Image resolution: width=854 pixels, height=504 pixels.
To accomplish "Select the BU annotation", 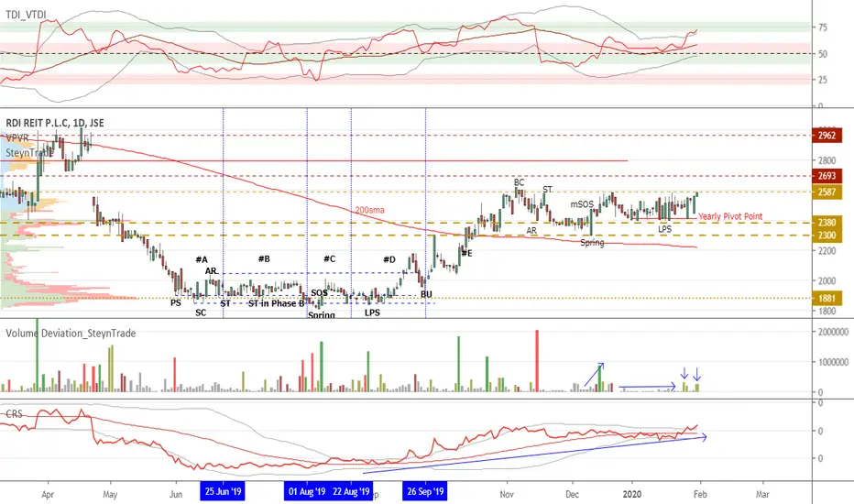I will click(426, 294).
